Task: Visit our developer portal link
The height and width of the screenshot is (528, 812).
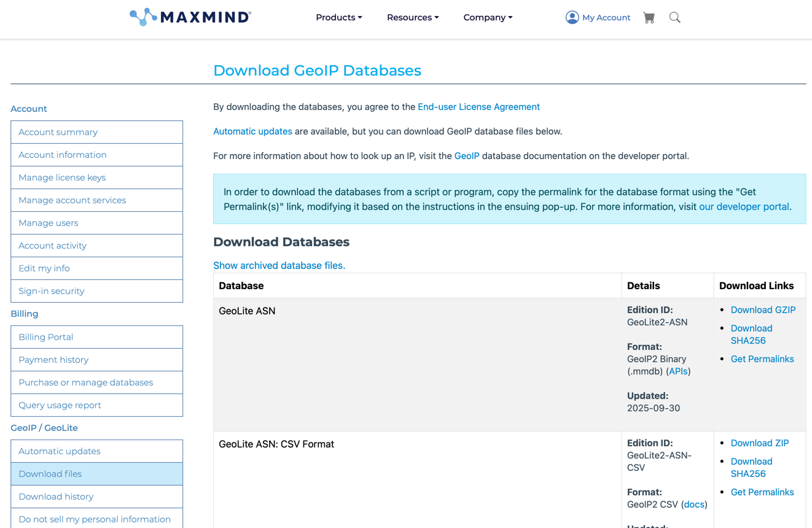Action: [x=744, y=207]
